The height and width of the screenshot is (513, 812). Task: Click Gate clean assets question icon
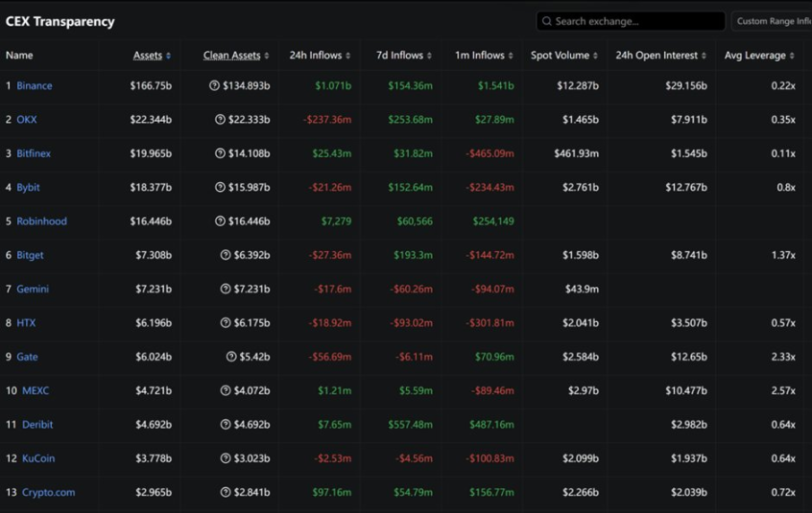click(231, 357)
